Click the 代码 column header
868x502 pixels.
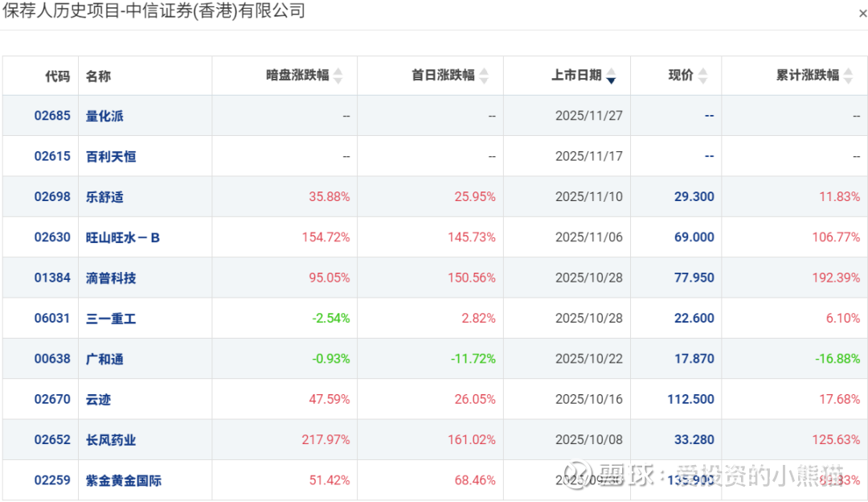[58, 76]
